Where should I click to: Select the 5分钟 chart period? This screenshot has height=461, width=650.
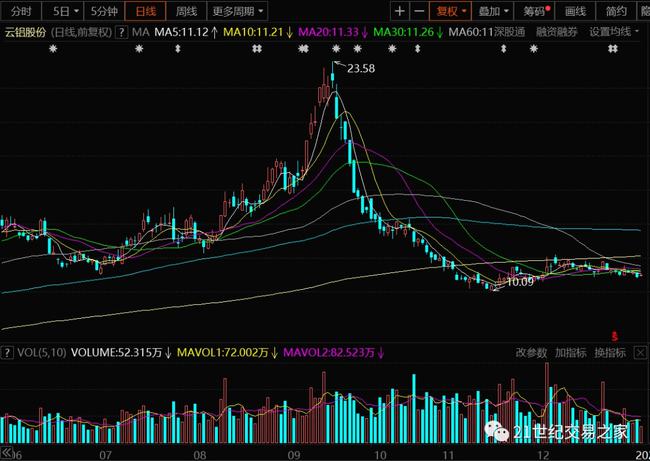pos(104,11)
